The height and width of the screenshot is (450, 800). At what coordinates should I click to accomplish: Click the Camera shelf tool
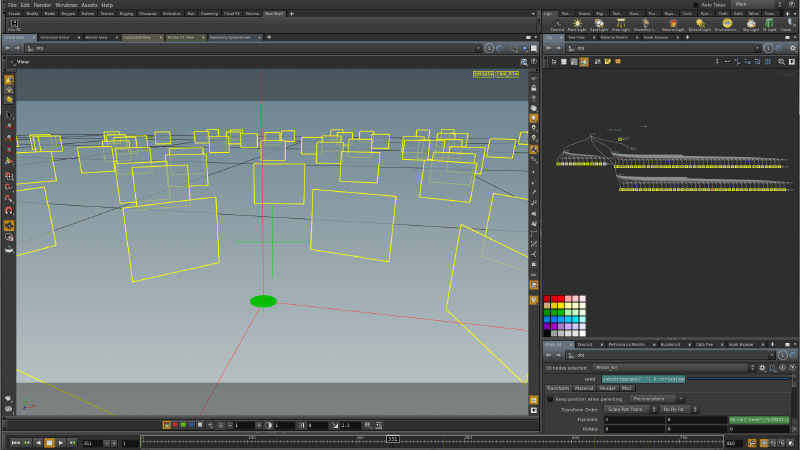coord(557,25)
